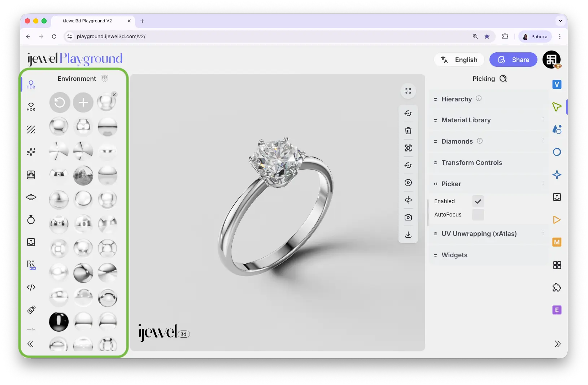Open the four squares grid tab in right sidebar

[557, 265]
